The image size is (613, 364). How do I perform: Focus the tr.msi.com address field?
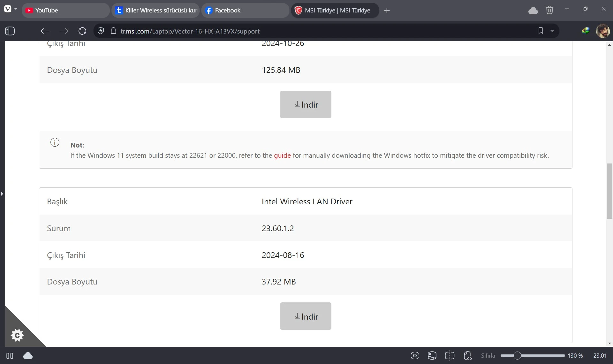(326, 31)
